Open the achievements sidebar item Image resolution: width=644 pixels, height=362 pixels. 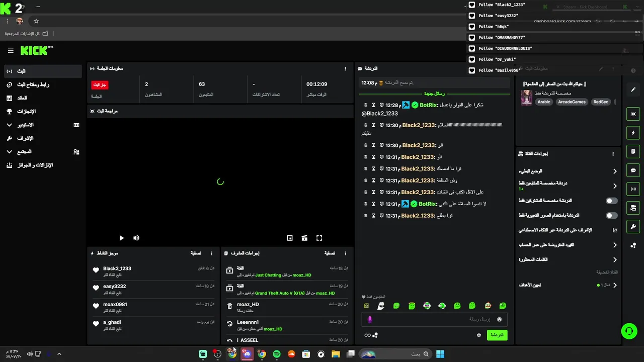click(x=42, y=112)
